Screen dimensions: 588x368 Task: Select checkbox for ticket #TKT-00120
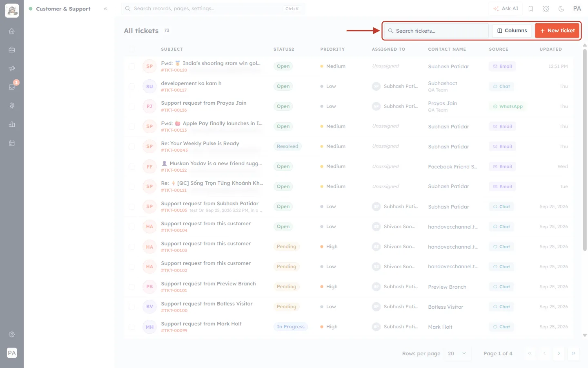point(131,66)
